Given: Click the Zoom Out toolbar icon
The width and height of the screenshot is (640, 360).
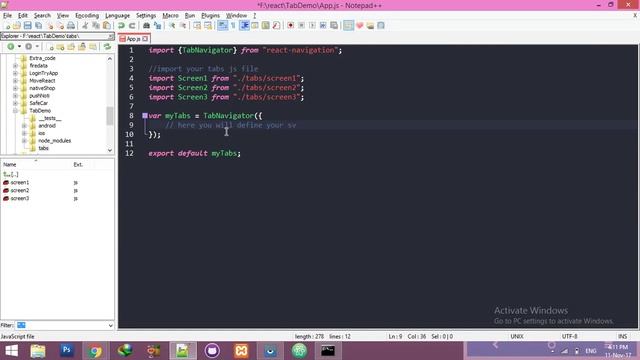Looking at the screenshot, I should click(183, 26).
